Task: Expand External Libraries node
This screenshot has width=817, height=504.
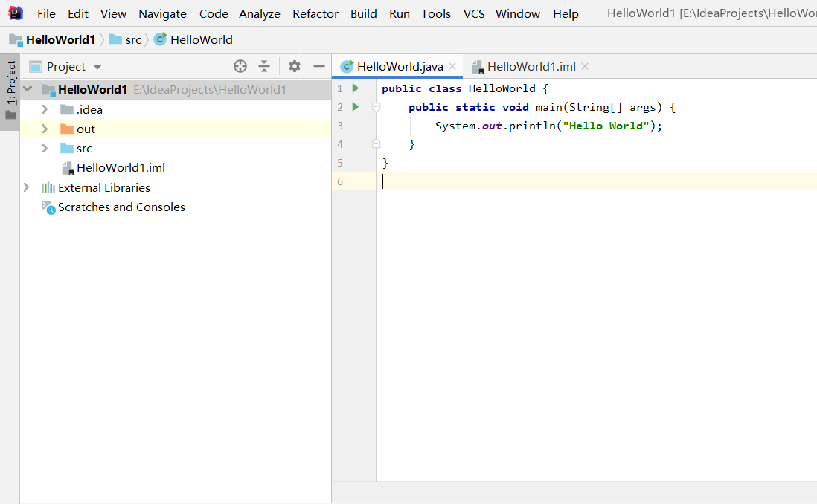Action: pyautogui.click(x=26, y=187)
